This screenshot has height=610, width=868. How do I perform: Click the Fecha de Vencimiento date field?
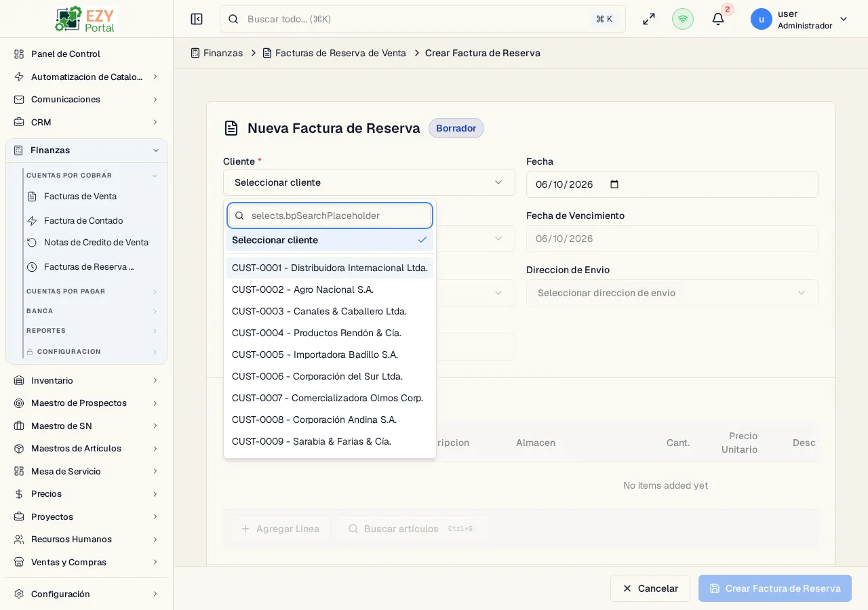click(672, 239)
